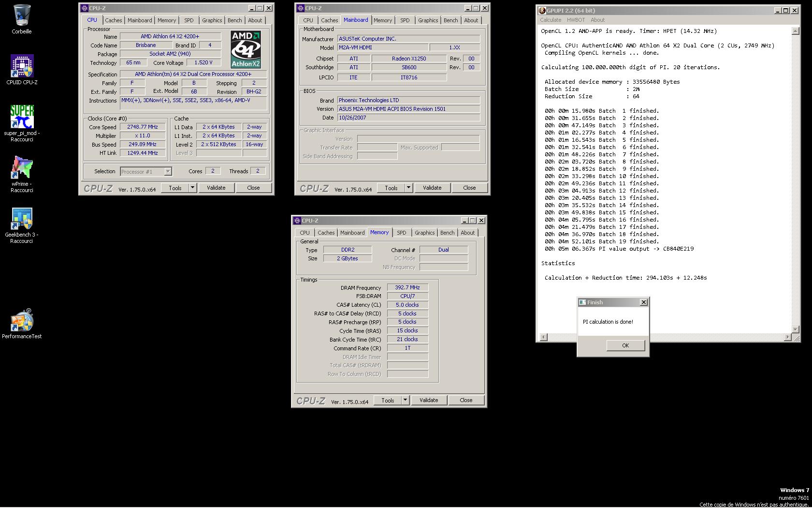Select the super_pi_mod shortcut icon
812x508 pixels.
(22, 123)
